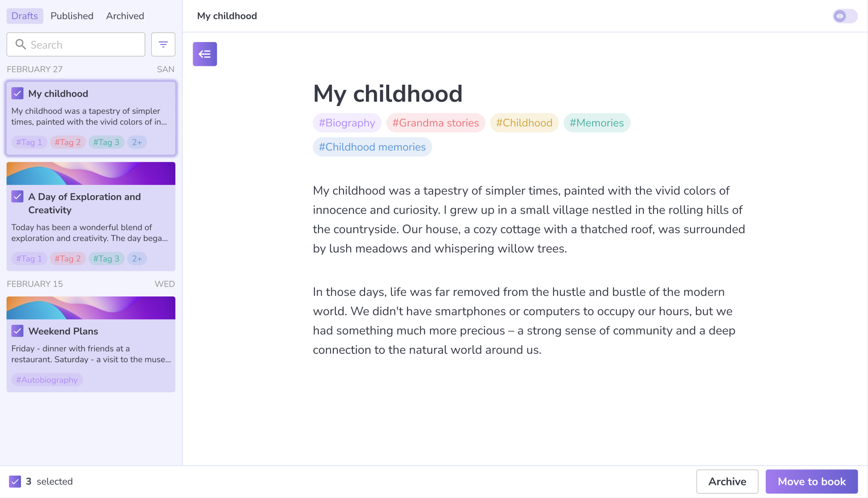Click the magnifier icon in the search box

coord(21,44)
